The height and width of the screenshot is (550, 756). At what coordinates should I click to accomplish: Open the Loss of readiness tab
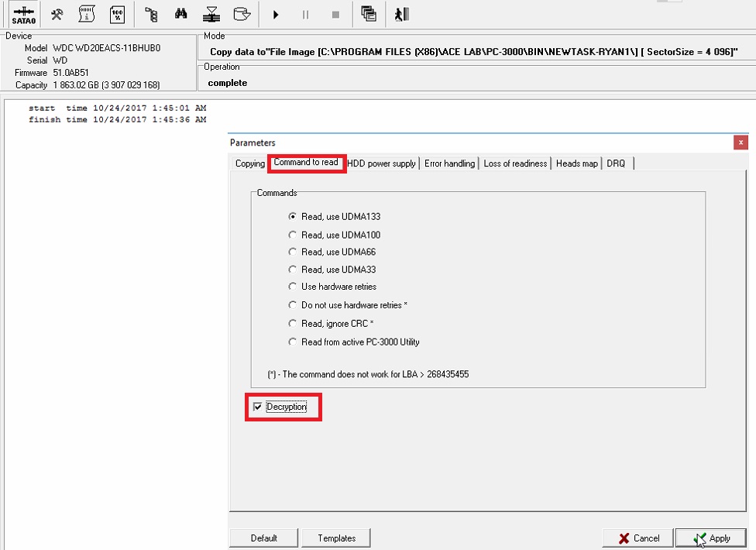(x=515, y=163)
